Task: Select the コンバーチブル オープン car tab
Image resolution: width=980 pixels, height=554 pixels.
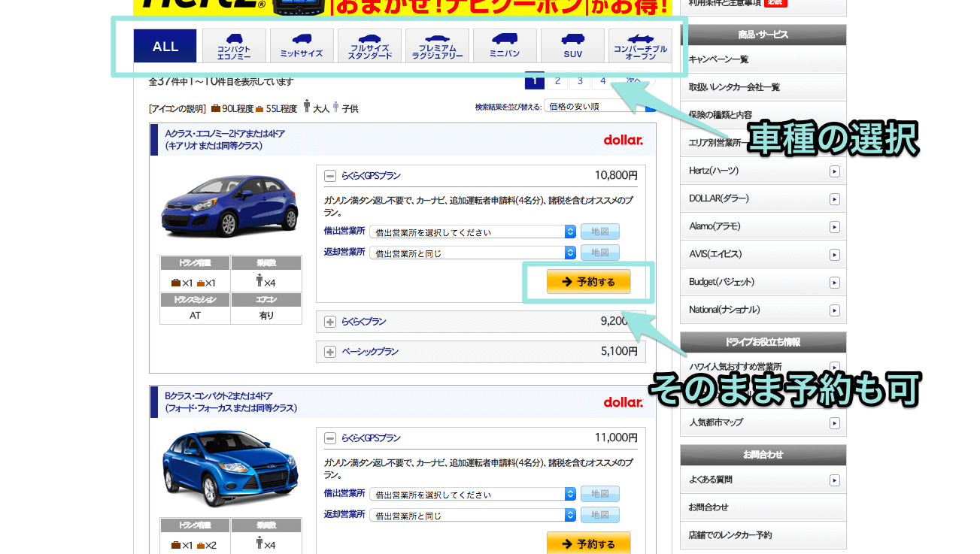Action: coord(640,46)
